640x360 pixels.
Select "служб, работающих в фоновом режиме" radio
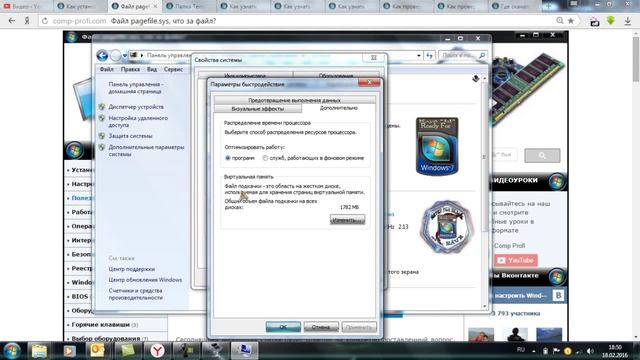(265, 158)
